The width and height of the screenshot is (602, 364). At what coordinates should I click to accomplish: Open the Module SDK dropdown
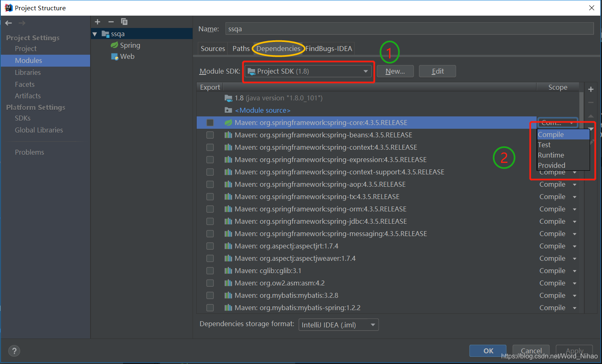click(x=308, y=71)
